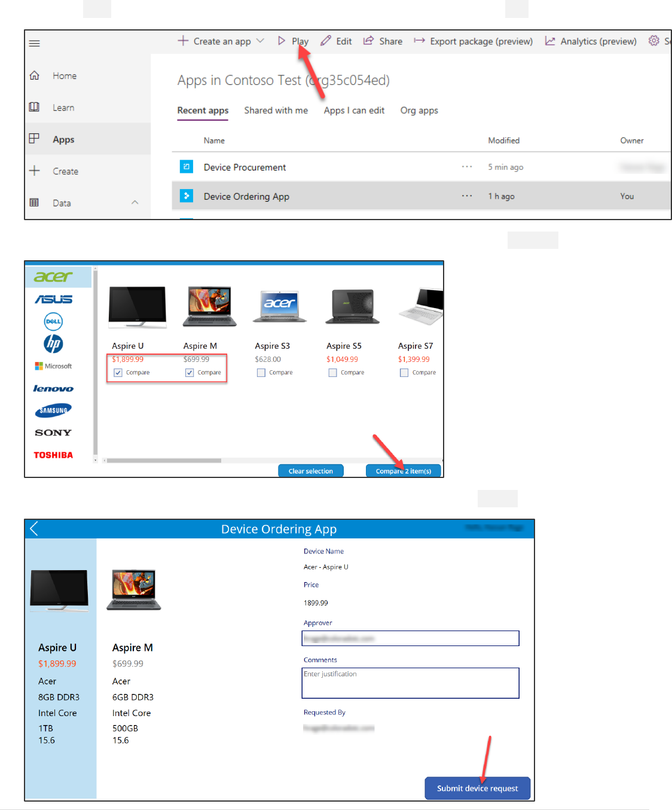Expand the Create an app dropdown arrow
This screenshot has height=810, width=672.
point(260,41)
